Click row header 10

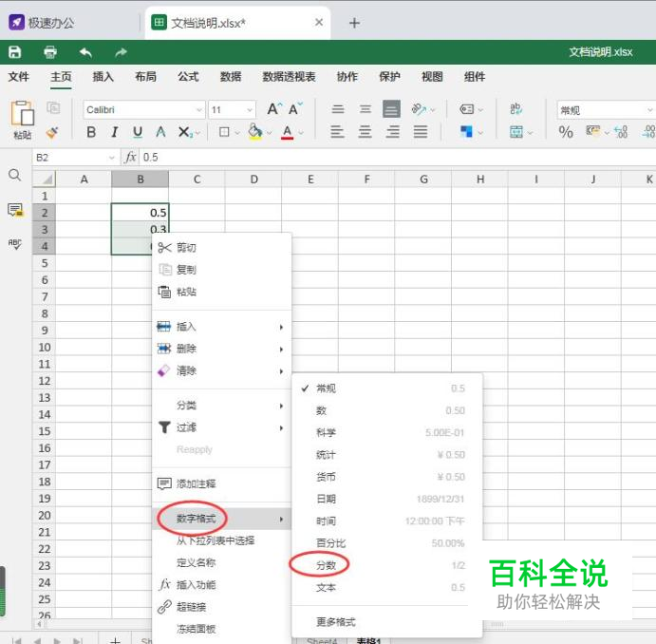(x=44, y=348)
